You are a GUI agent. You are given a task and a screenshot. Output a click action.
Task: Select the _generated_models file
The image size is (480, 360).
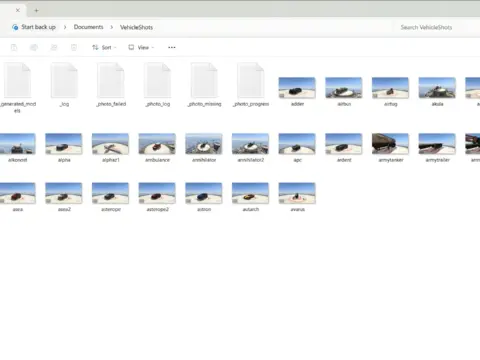(17, 88)
